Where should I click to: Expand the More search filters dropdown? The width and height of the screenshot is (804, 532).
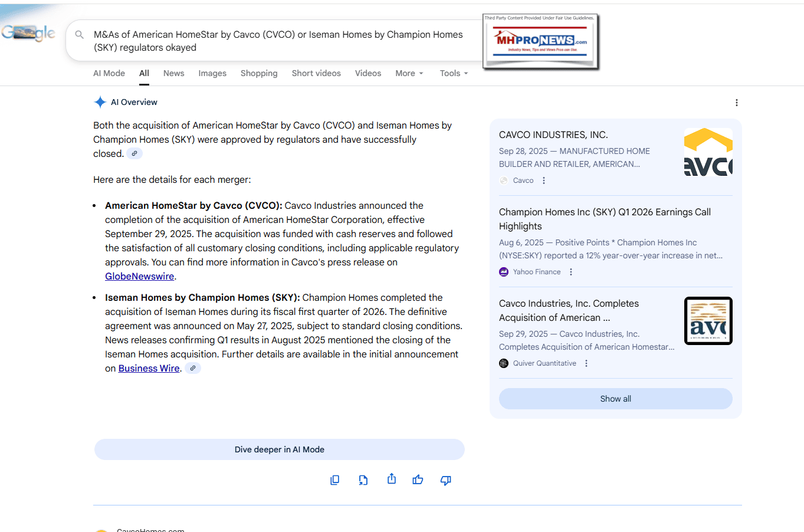click(409, 73)
